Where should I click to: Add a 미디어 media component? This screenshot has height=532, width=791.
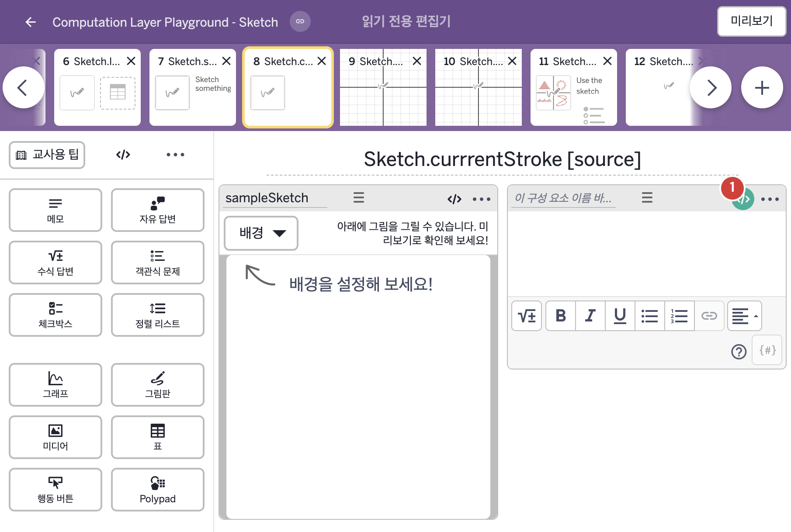(x=56, y=437)
